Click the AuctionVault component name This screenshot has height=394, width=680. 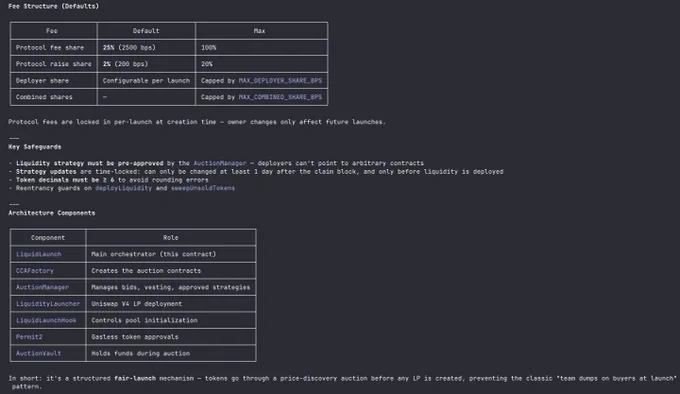coord(39,353)
